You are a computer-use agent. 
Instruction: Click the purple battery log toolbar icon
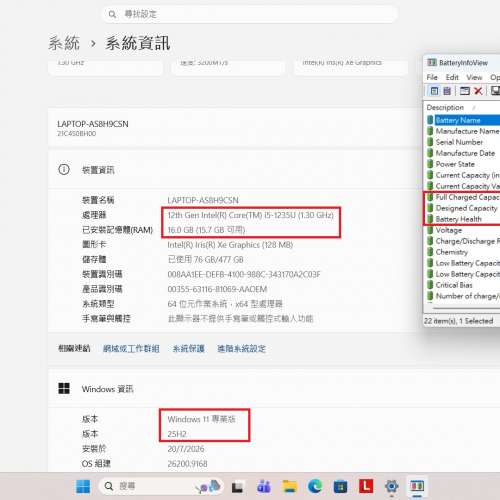[447, 91]
